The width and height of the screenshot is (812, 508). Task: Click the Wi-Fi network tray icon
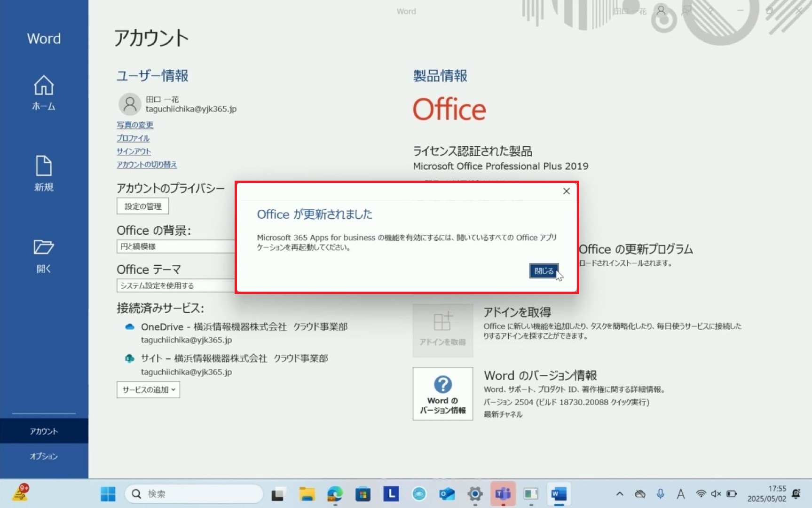tap(701, 494)
